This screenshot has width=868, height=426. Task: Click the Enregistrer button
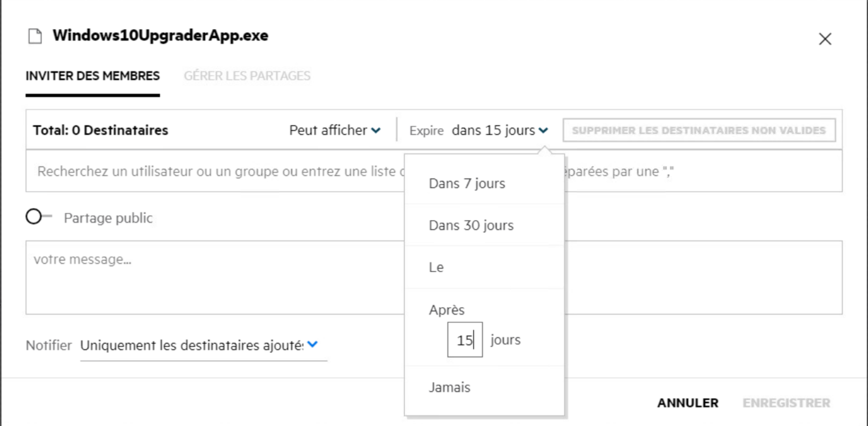[786, 403]
